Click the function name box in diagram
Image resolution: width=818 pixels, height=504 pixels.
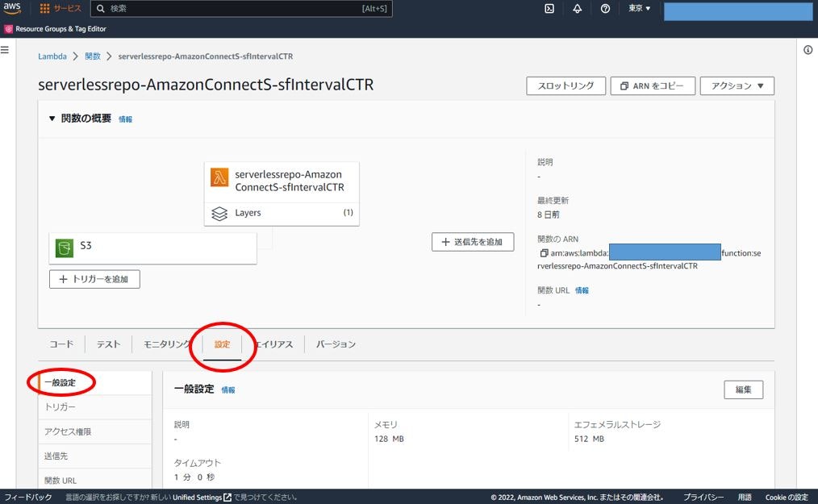click(x=282, y=181)
